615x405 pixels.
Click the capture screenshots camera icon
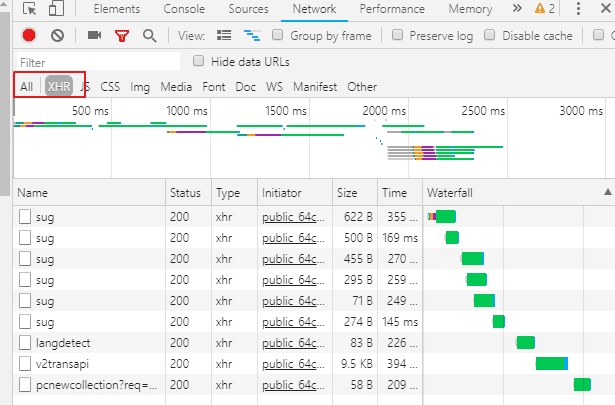click(94, 35)
